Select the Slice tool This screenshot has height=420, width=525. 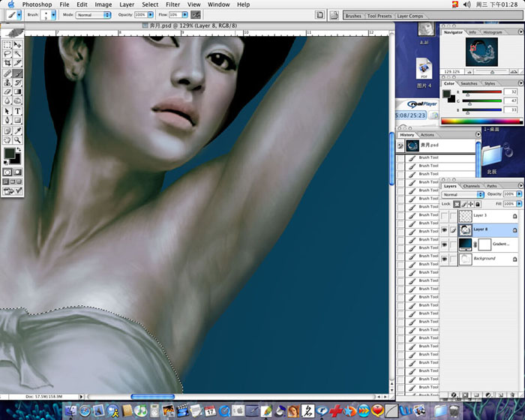coord(17,63)
